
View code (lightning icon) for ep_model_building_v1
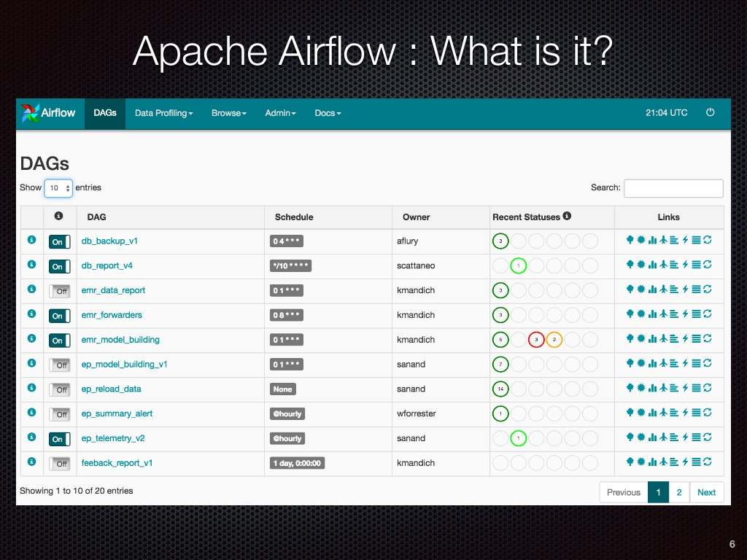coord(685,363)
